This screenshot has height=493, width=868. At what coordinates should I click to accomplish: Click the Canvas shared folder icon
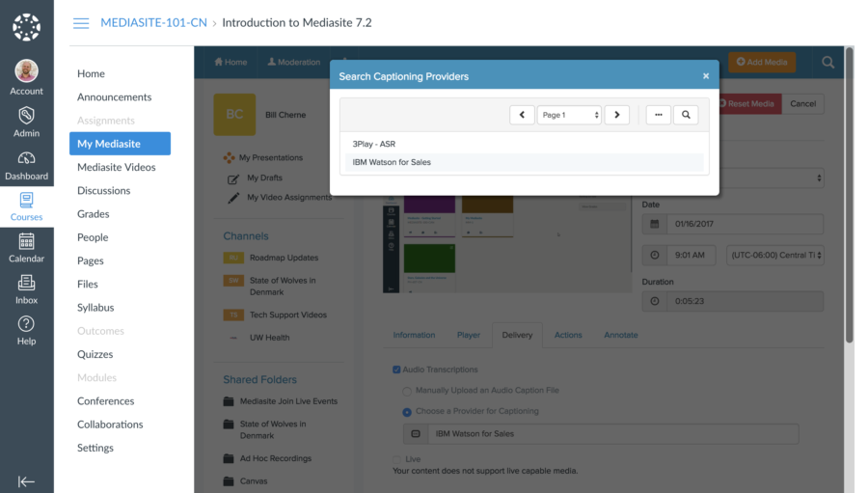tap(228, 481)
